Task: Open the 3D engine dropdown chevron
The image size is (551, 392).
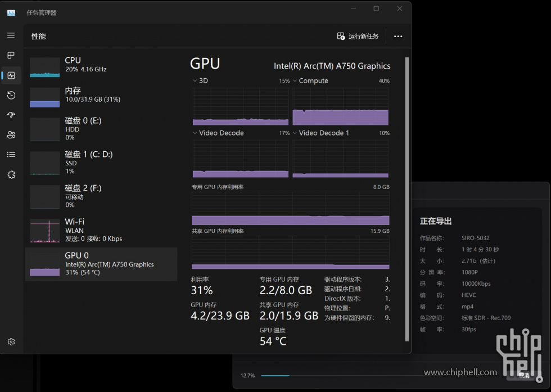Action: point(195,81)
